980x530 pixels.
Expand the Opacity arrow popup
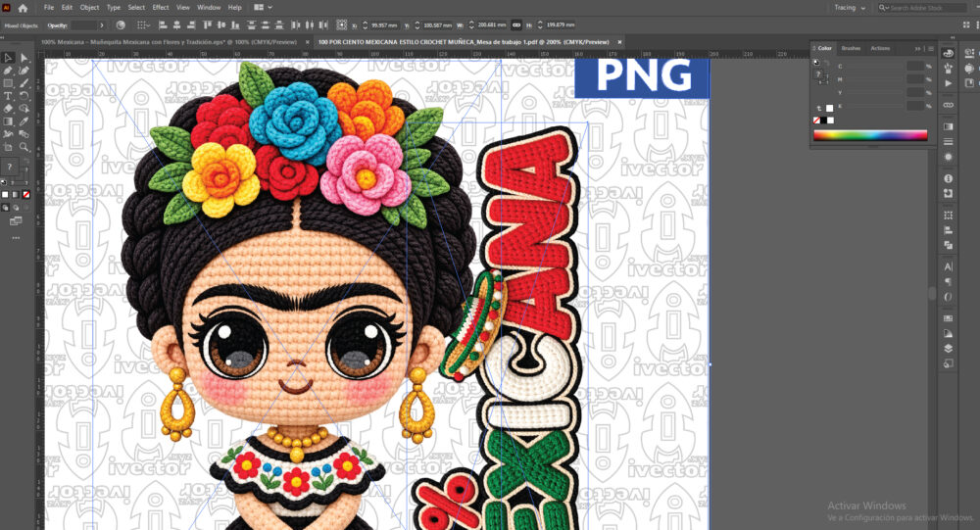coord(102,25)
